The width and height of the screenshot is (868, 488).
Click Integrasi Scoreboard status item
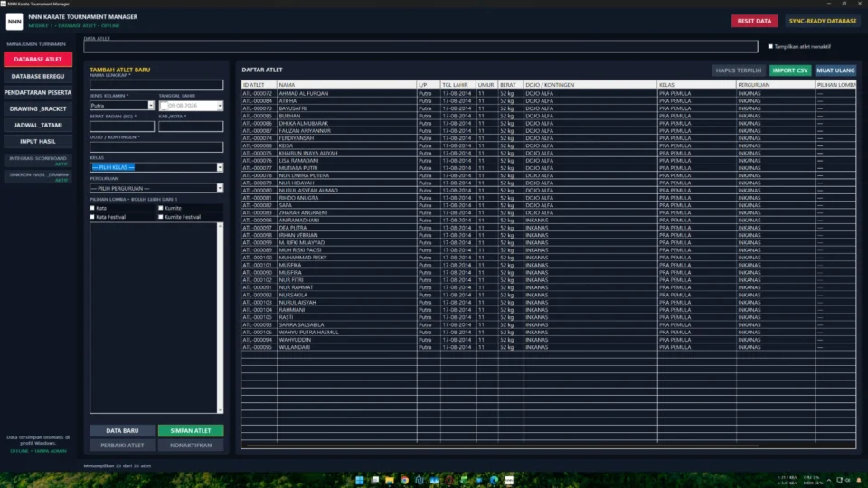click(38, 161)
